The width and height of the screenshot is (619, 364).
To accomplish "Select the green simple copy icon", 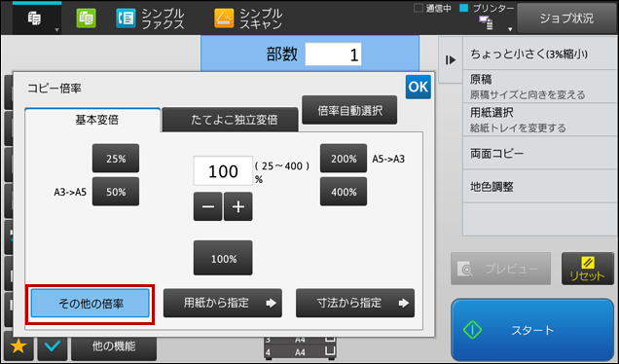I will [86, 18].
